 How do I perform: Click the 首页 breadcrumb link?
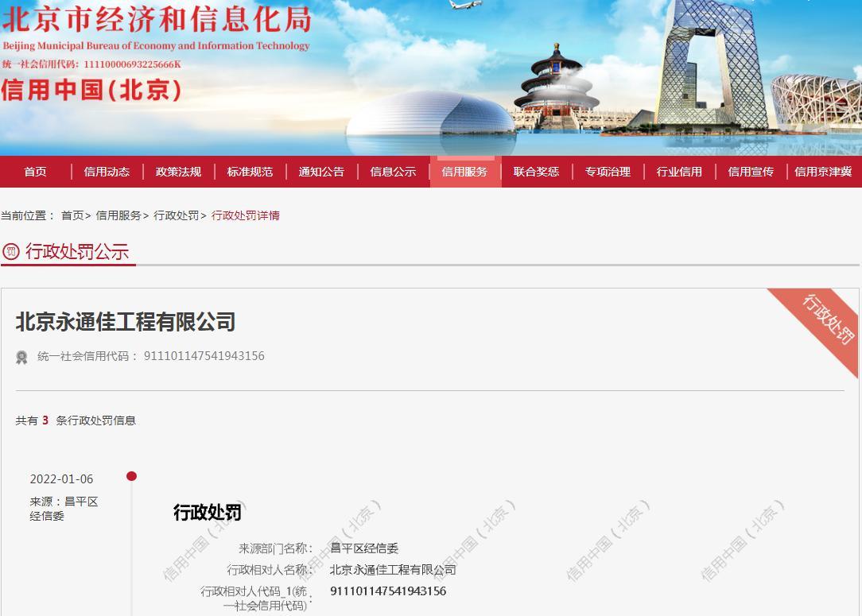click(x=72, y=215)
